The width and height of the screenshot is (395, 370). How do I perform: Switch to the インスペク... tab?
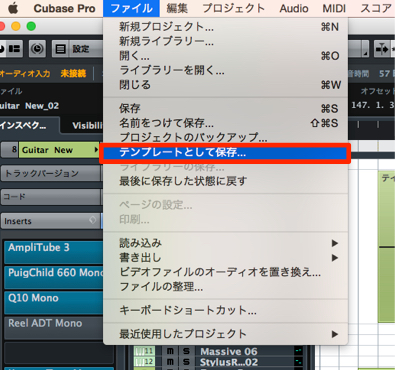29,125
